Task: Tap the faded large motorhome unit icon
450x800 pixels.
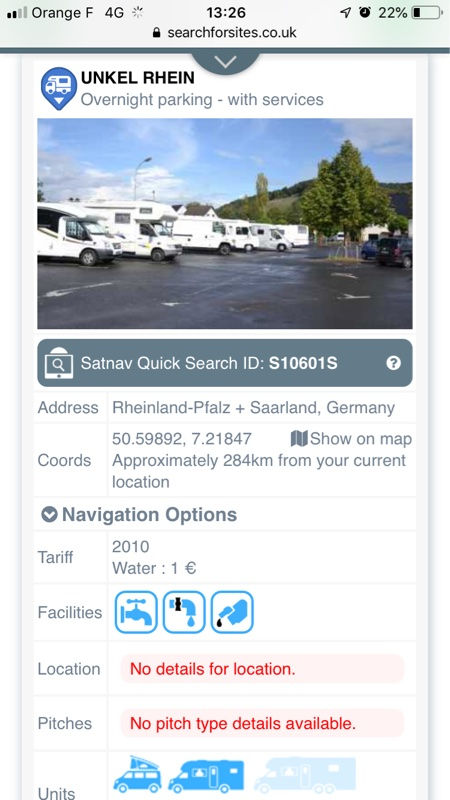Action: 305,774
